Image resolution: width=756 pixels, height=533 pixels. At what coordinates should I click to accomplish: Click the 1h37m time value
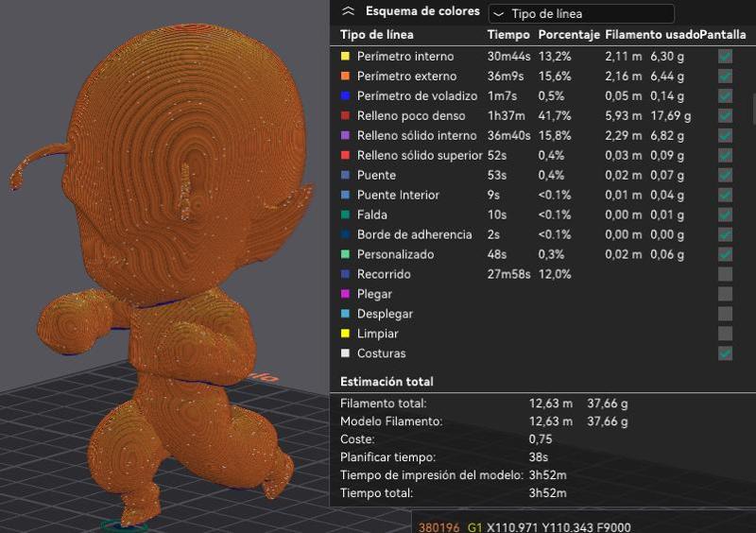pos(507,115)
